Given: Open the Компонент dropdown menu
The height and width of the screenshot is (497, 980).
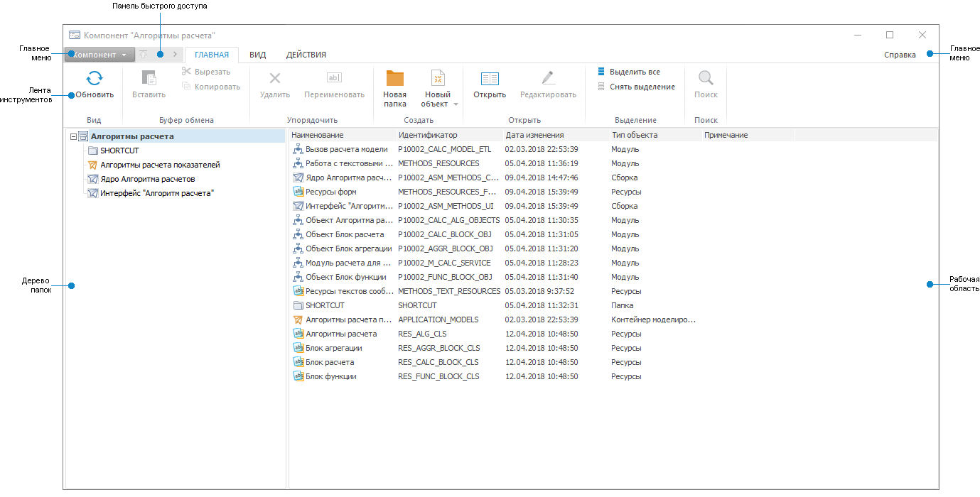Looking at the screenshot, I should click(x=99, y=54).
